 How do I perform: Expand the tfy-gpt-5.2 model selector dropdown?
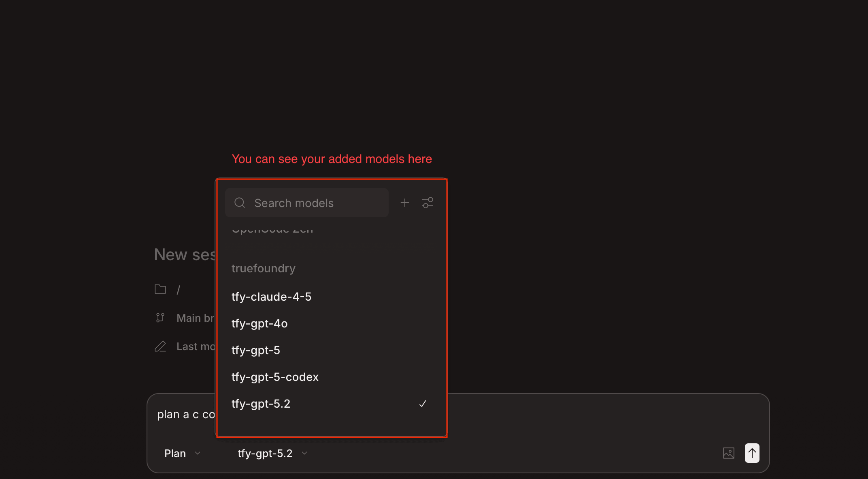tap(272, 453)
